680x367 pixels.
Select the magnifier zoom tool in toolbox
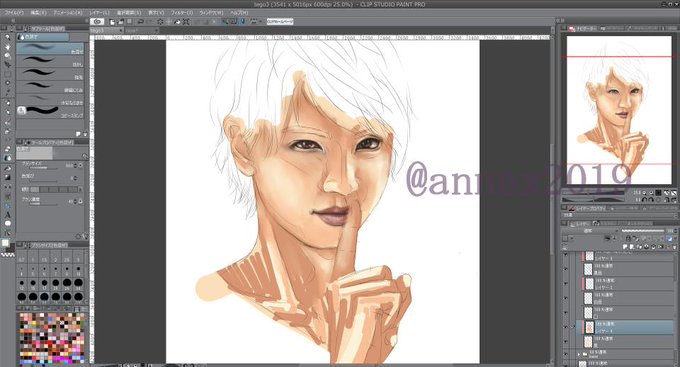tap(7, 37)
